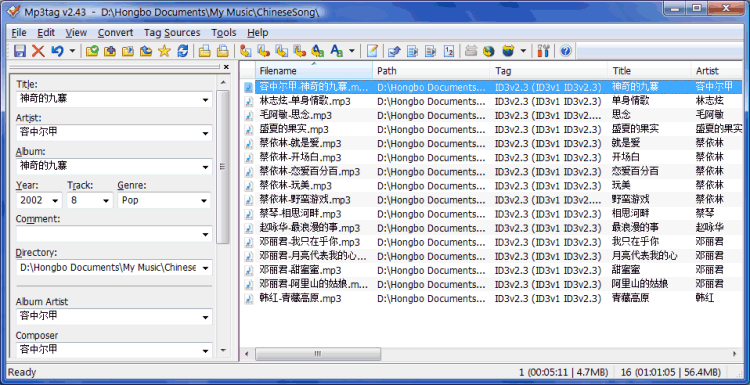750x385 pixels.
Task: Click the music file icon beside 韩红-青藏高原.mp3
Action: click(x=249, y=298)
